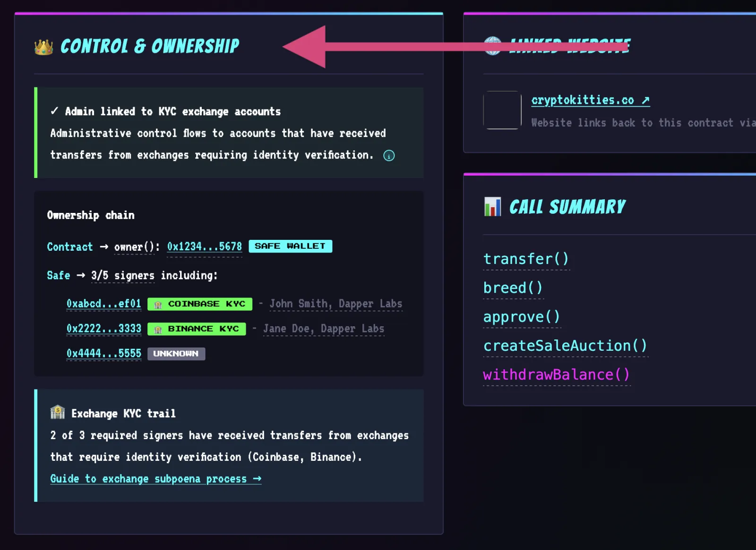Viewport: 756px width, 550px height.
Task: Click the bar chart icon beside Call Summary
Action: [492, 207]
